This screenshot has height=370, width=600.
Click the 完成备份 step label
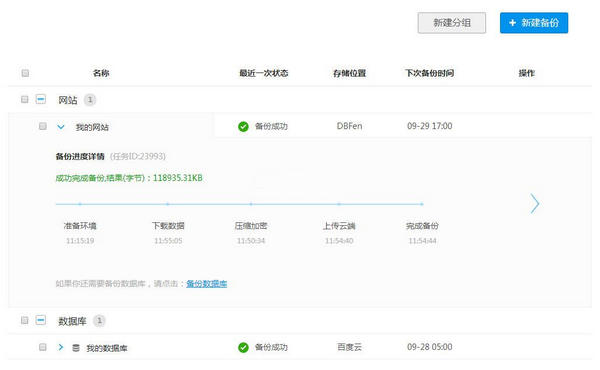(422, 226)
